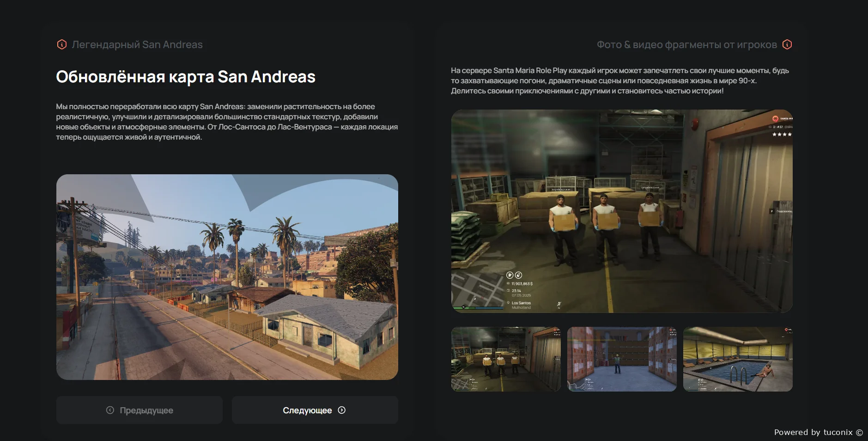Click paragraph starting На сервере Santa Maria
This screenshot has height=441, width=868.
620,80
